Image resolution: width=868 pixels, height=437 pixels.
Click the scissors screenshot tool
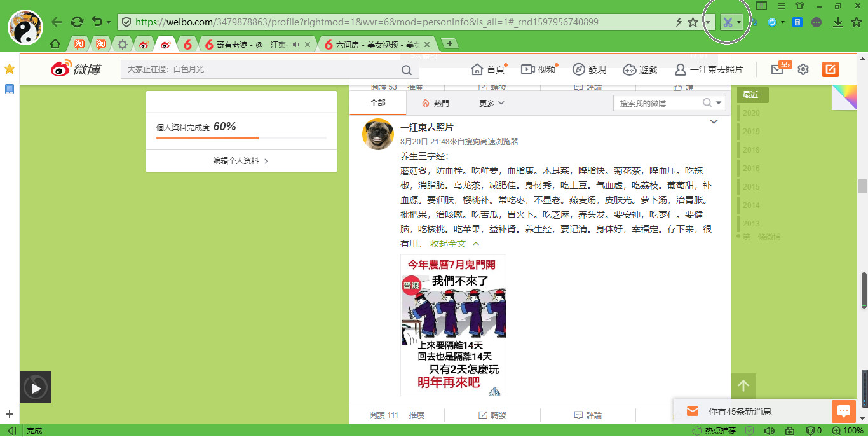click(x=728, y=22)
